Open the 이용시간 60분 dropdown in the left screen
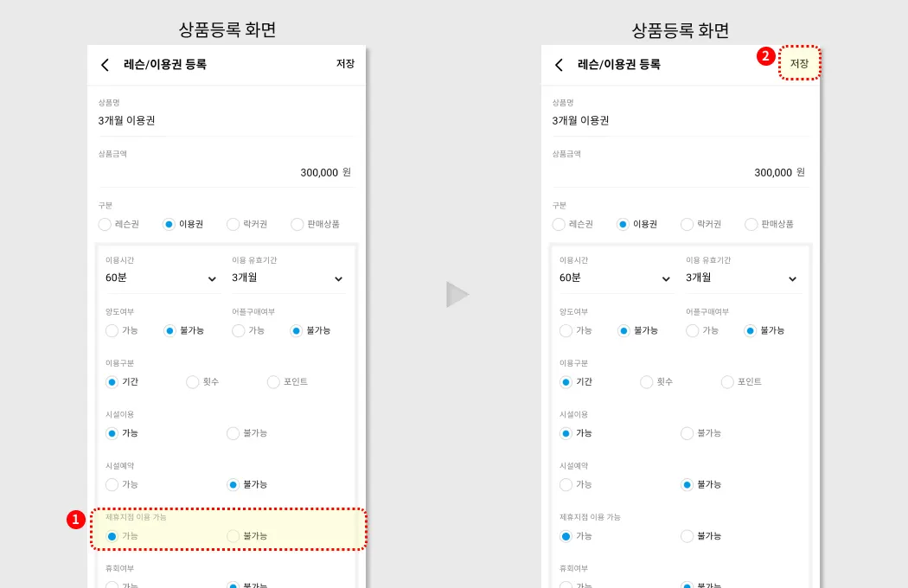 161,278
